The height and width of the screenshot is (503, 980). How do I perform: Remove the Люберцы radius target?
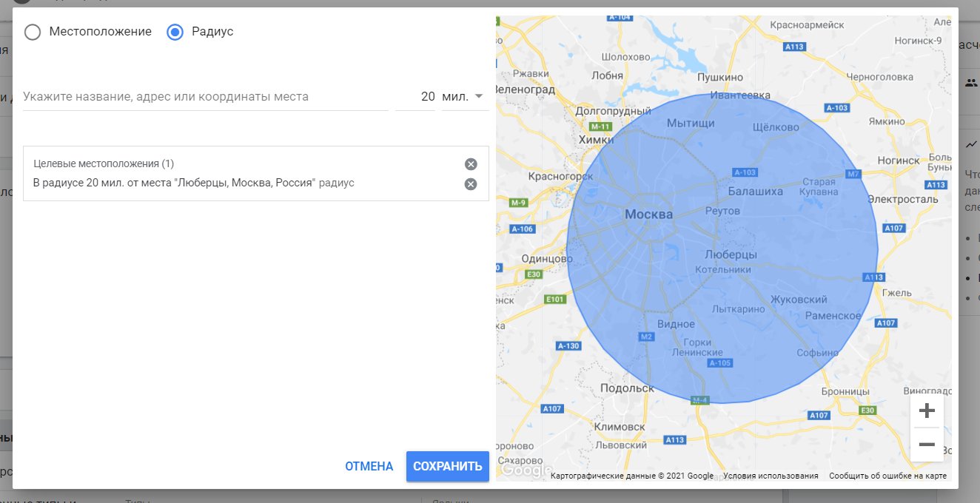(471, 184)
